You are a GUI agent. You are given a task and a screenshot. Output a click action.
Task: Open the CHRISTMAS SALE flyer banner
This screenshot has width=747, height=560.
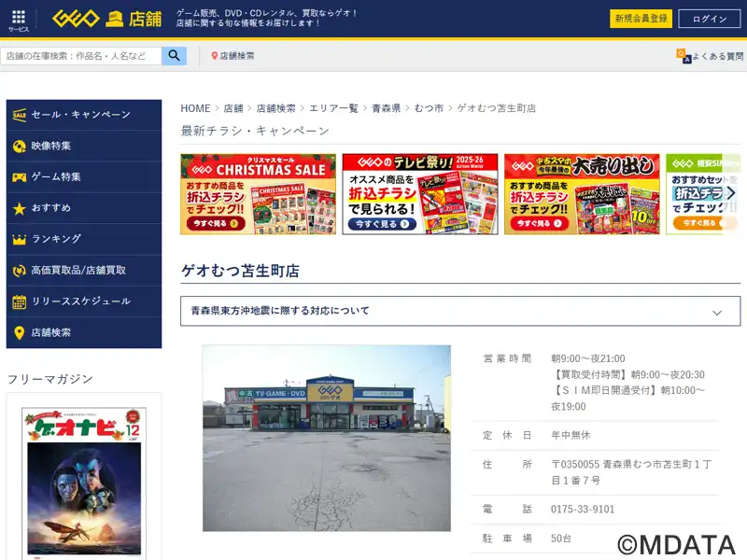259,194
